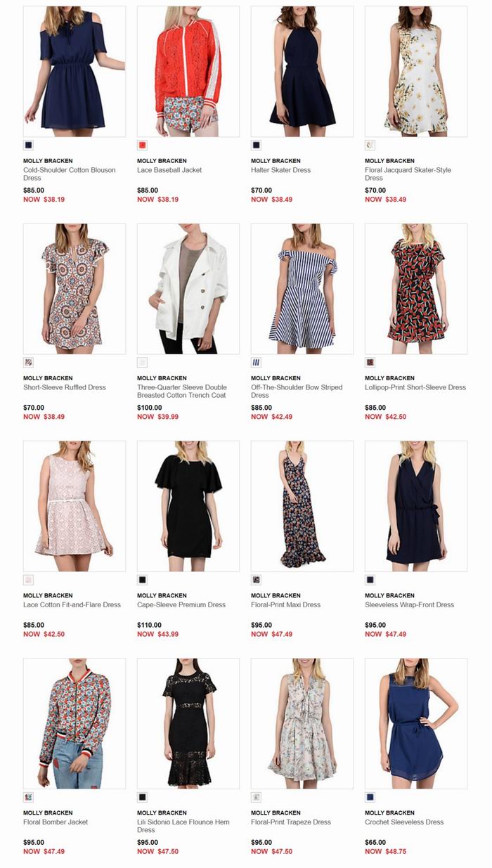Click NOW $43.99 sale price
Image resolution: width=492 pixels, height=868 pixels.
[x=158, y=634]
